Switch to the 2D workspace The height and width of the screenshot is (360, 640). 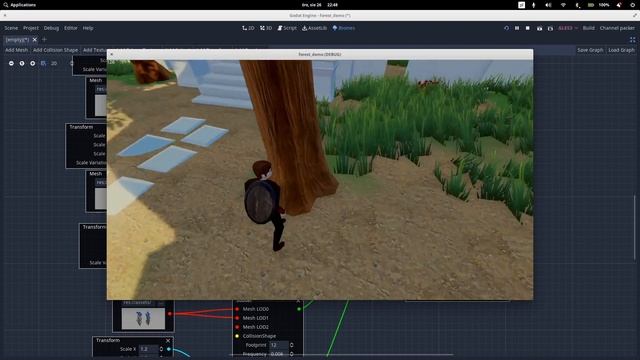coord(248,28)
